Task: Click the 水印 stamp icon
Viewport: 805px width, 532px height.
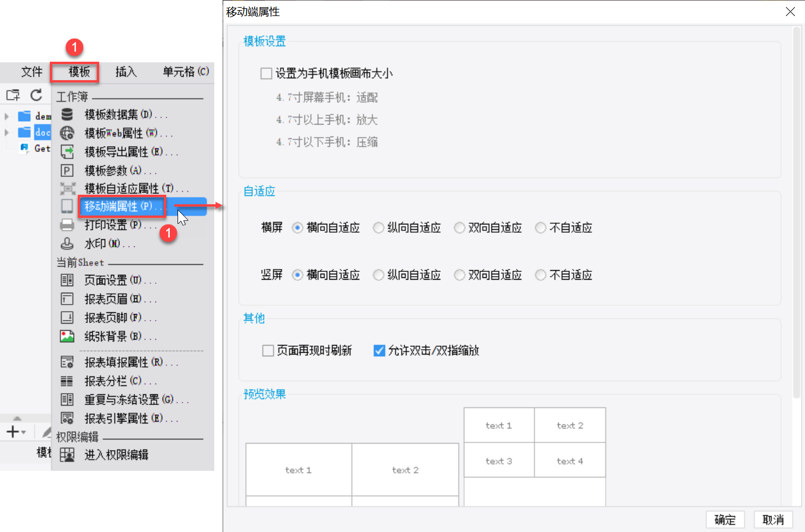Action: (x=67, y=243)
